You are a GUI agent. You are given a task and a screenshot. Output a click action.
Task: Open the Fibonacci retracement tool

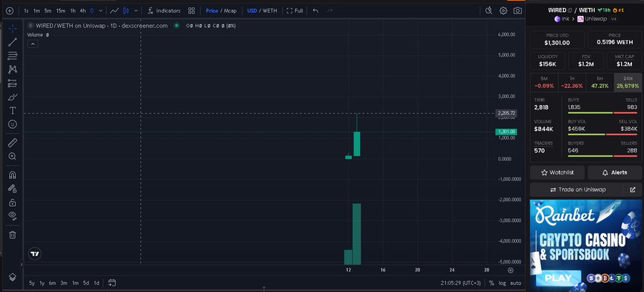[x=13, y=55]
